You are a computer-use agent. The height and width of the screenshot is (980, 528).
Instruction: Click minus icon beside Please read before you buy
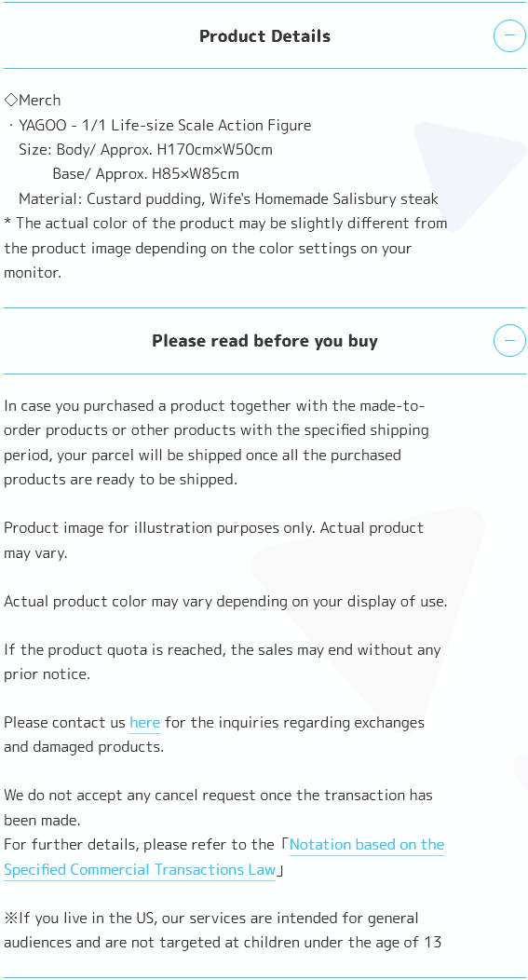[x=509, y=341]
